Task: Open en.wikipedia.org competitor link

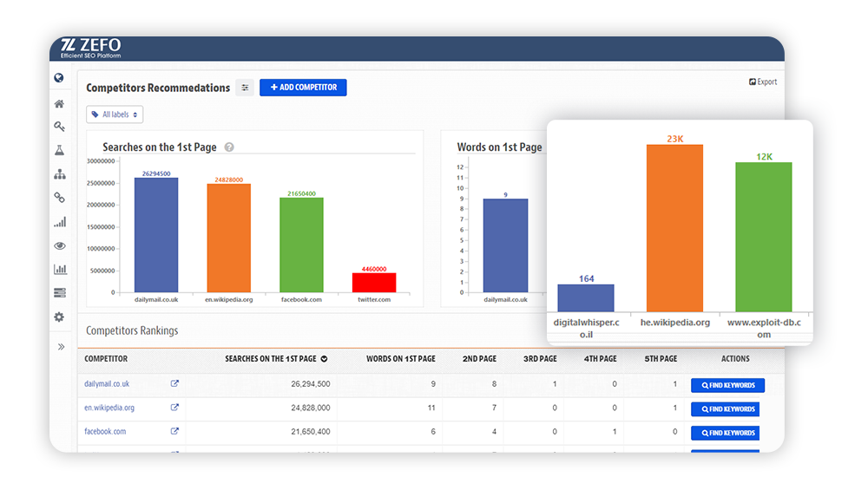Action: (109, 408)
